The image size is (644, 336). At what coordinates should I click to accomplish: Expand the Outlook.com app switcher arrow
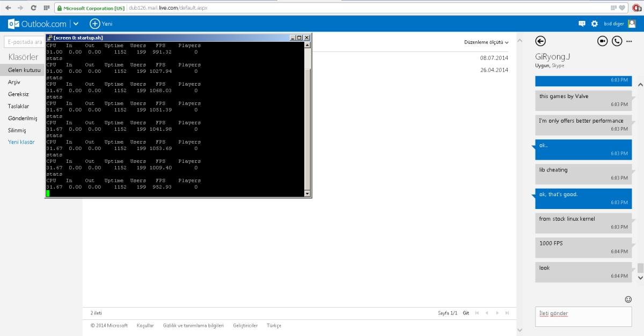click(x=76, y=24)
